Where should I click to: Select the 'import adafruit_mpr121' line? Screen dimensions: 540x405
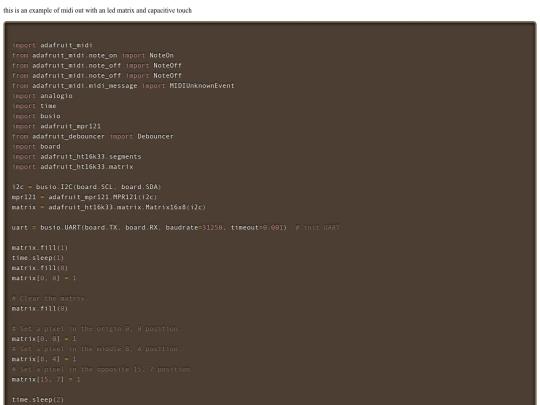[x=56, y=126]
